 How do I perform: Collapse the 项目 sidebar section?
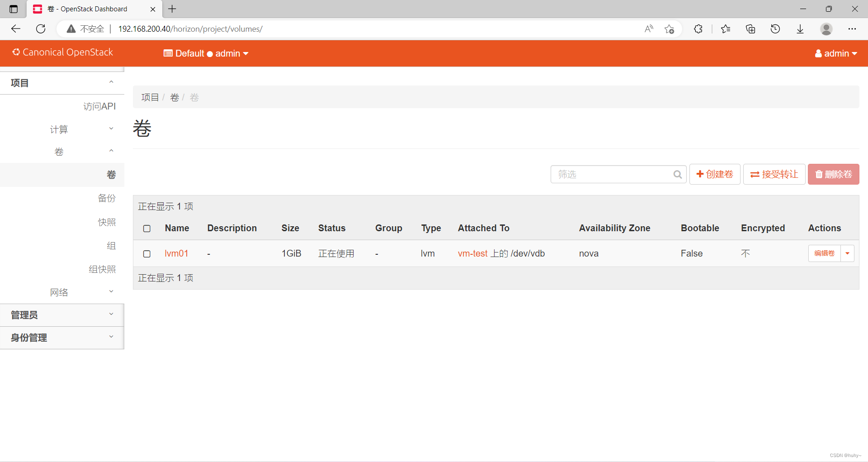click(x=62, y=83)
